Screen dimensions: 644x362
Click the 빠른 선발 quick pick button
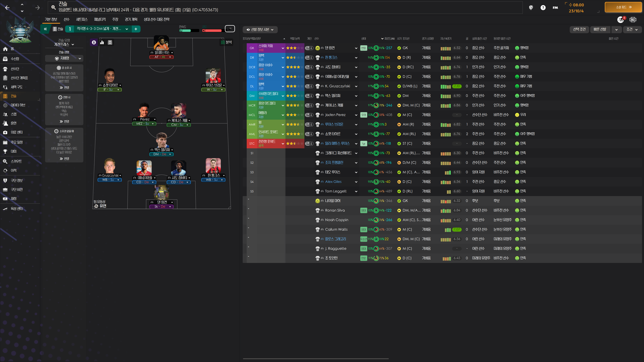(x=600, y=29)
